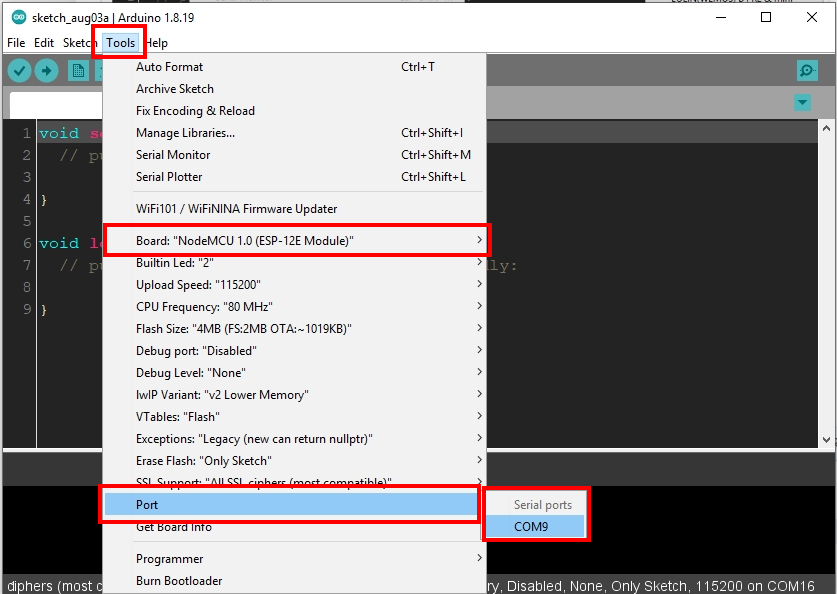837x594 pixels.
Task: Click the "void" keyword on line 1
Action: point(59,133)
